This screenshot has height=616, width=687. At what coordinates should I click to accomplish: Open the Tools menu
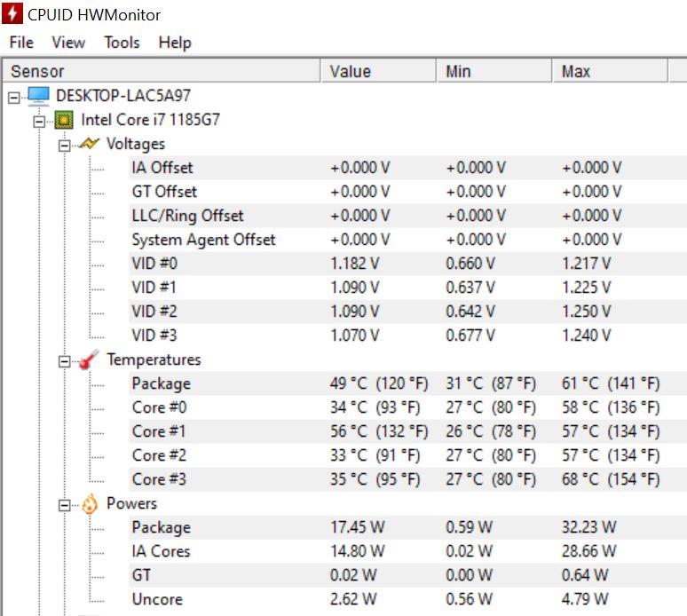coord(122,43)
